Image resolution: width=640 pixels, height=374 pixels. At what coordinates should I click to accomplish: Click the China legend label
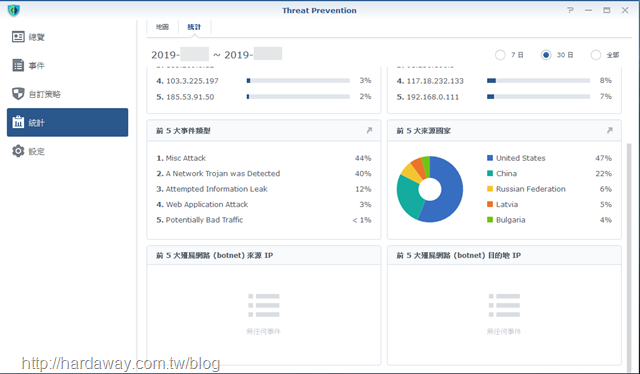[507, 174]
